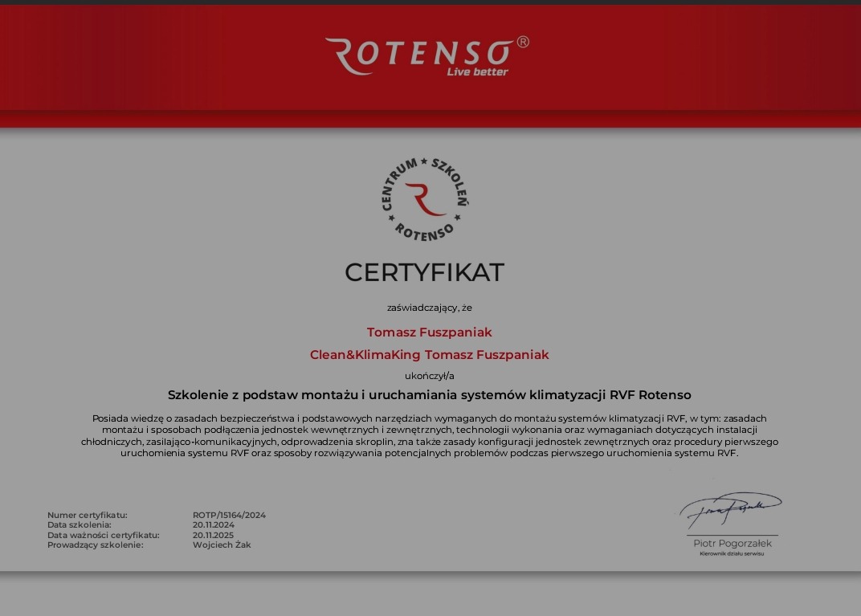
Task: Click the word ukończył/a below the company name
Action: pyautogui.click(x=430, y=374)
